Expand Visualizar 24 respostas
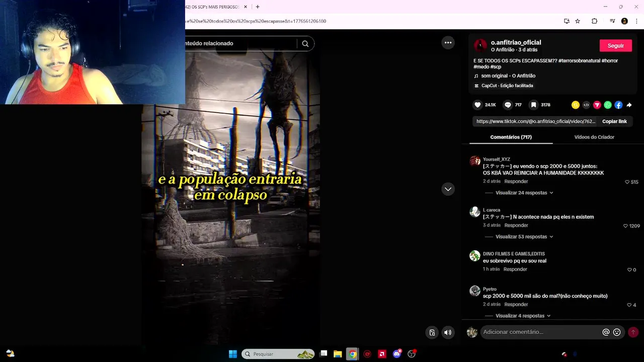Screen dimensions: 644x362 (524, 193)
